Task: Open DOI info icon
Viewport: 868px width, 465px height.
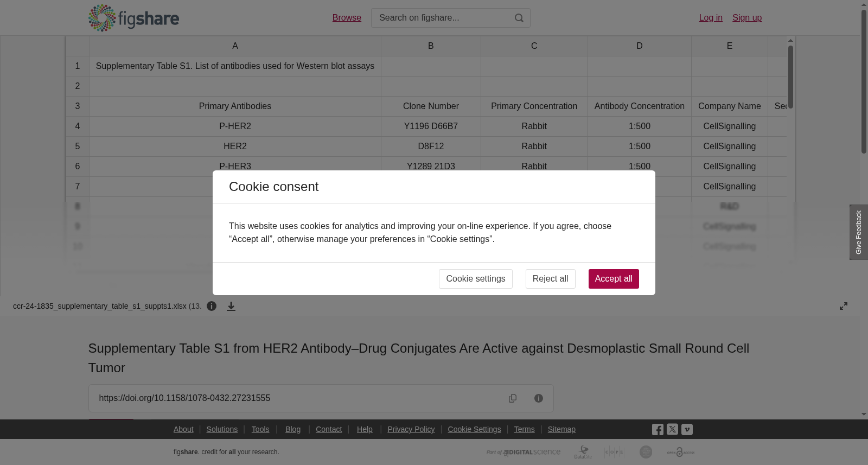Action: pos(539,398)
